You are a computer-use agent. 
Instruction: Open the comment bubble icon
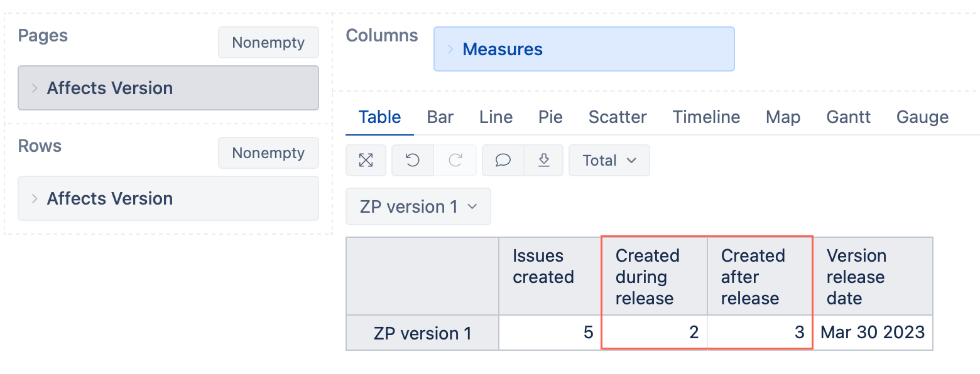pos(503,161)
